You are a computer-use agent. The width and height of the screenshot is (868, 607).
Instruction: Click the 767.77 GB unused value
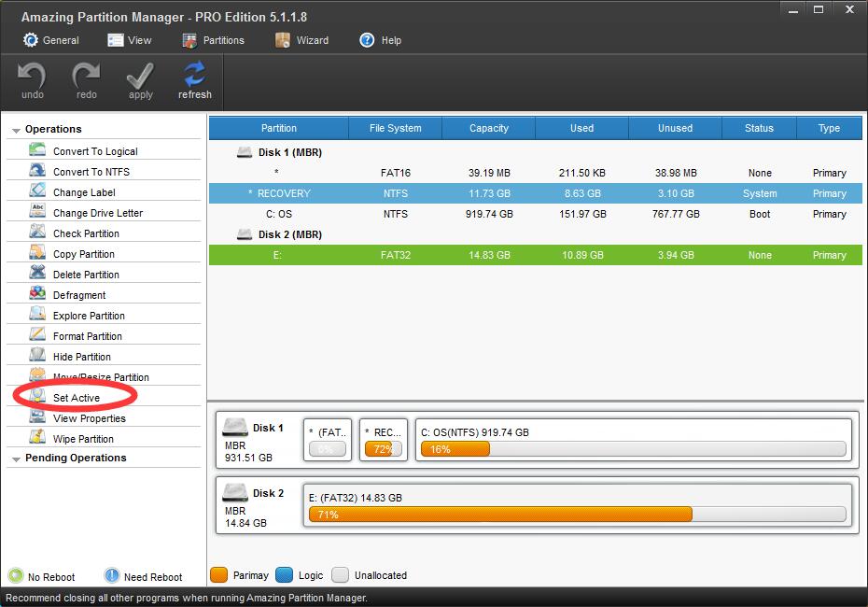point(676,214)
